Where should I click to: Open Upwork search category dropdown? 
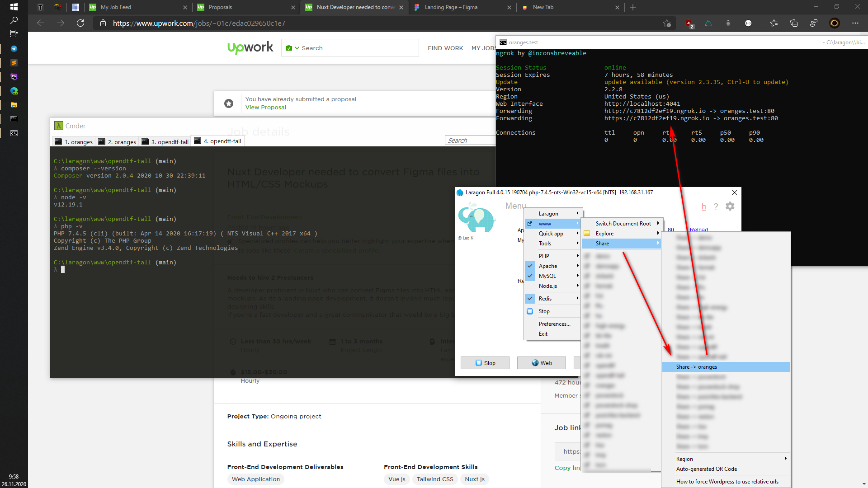tap(292, 48)
